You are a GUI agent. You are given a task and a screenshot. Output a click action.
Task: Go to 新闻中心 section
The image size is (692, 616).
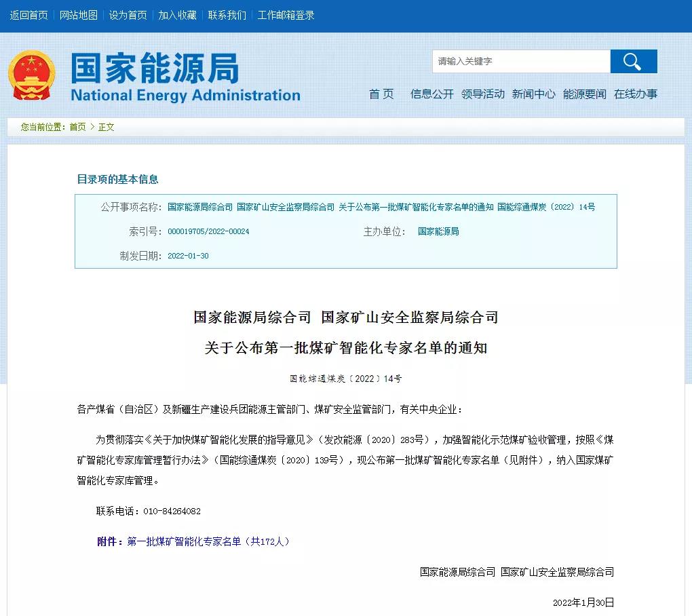tap(534, 94)
